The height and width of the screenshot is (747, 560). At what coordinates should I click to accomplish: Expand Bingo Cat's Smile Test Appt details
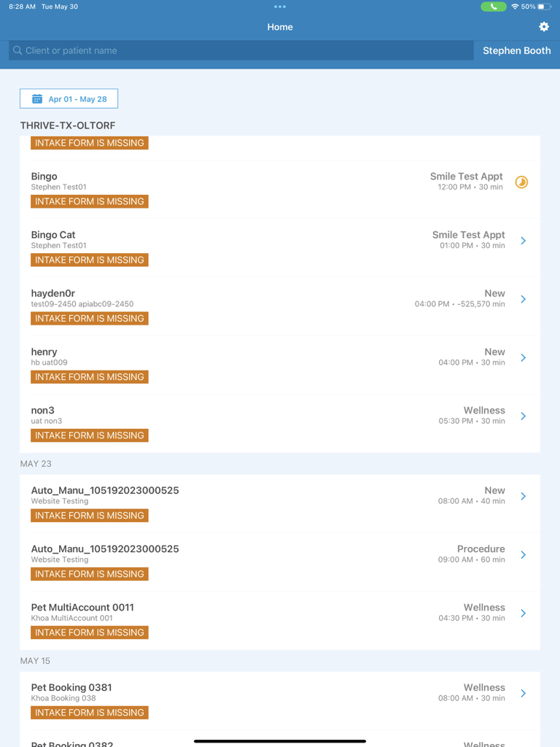[x=523, y=241]
